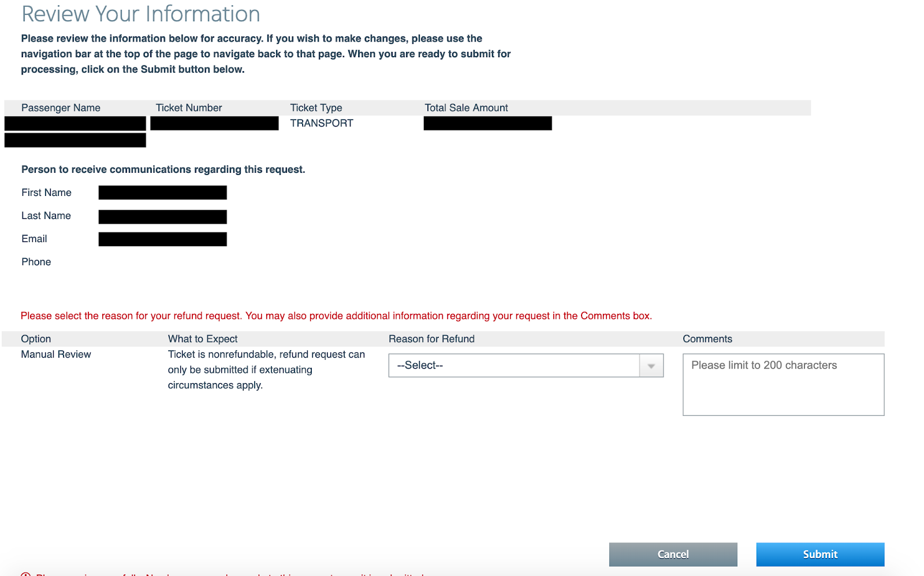Click the Passenger Name column header
The width and height of the screenshot is (924, 576).
click(x=61, y=108)
